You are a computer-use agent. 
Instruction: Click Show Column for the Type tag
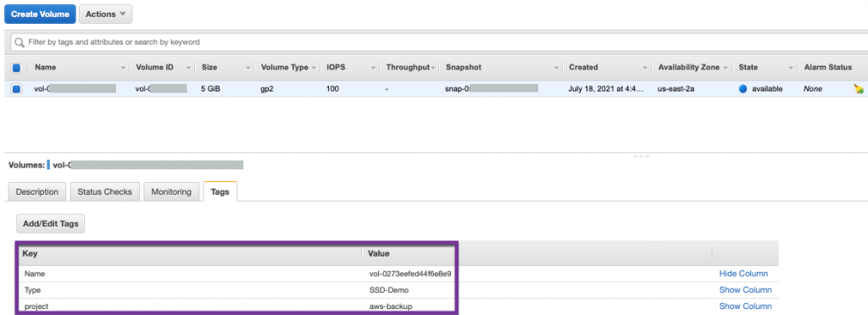(745, 290)
